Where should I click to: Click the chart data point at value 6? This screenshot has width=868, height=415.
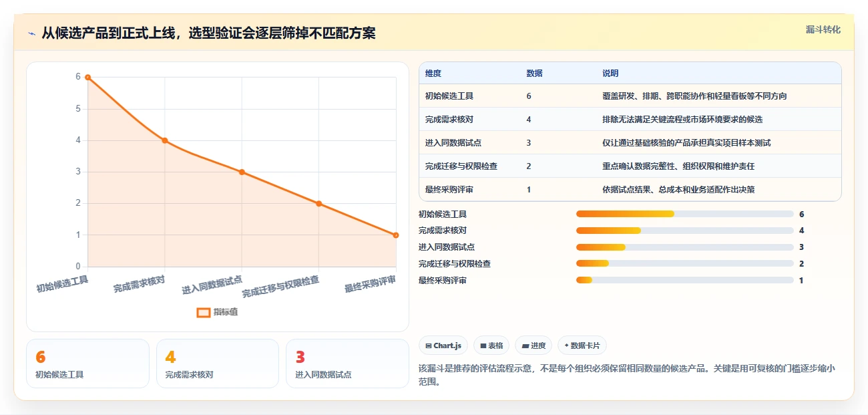pos(87,78)
